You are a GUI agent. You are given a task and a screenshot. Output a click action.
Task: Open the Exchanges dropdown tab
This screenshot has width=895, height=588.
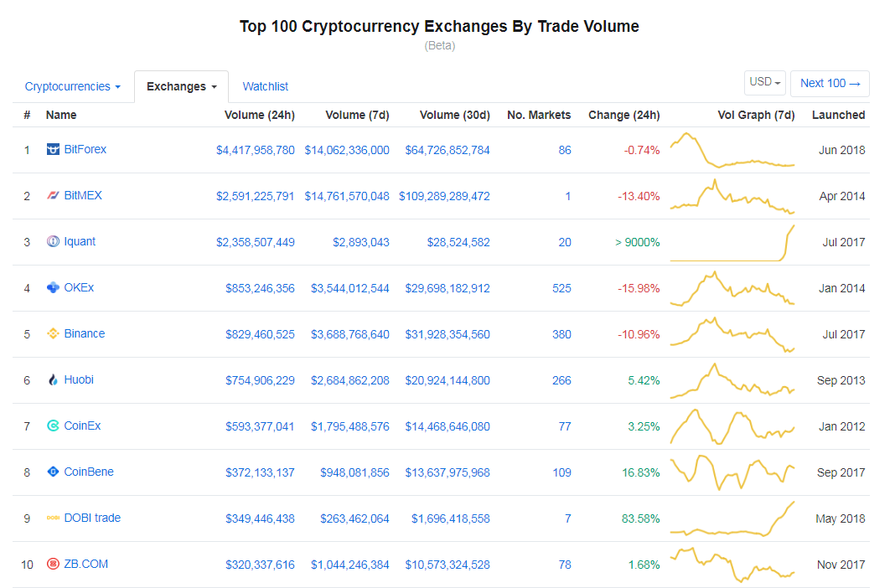pyautogui.click(x=182, y=86)
